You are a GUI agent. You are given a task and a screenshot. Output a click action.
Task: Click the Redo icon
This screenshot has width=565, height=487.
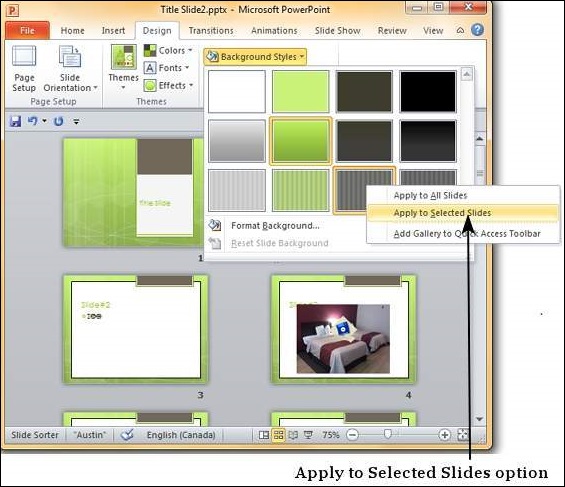pos(58,121)
